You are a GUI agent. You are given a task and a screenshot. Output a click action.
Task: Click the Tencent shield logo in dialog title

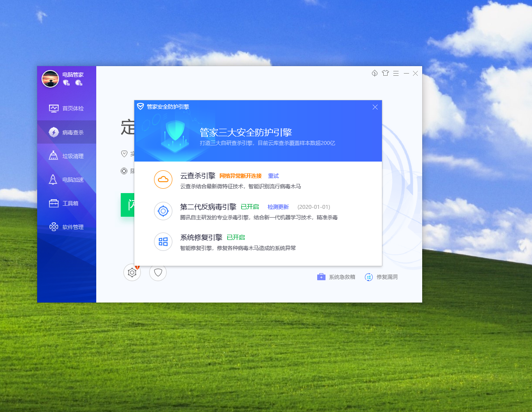click(140, 106)
